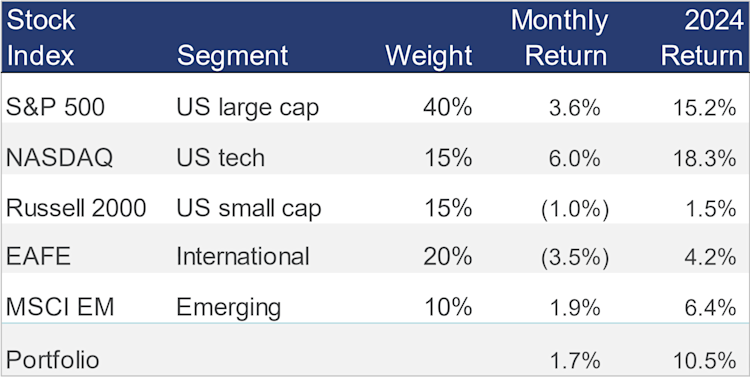Select the Segment column header

pos(232,55)
